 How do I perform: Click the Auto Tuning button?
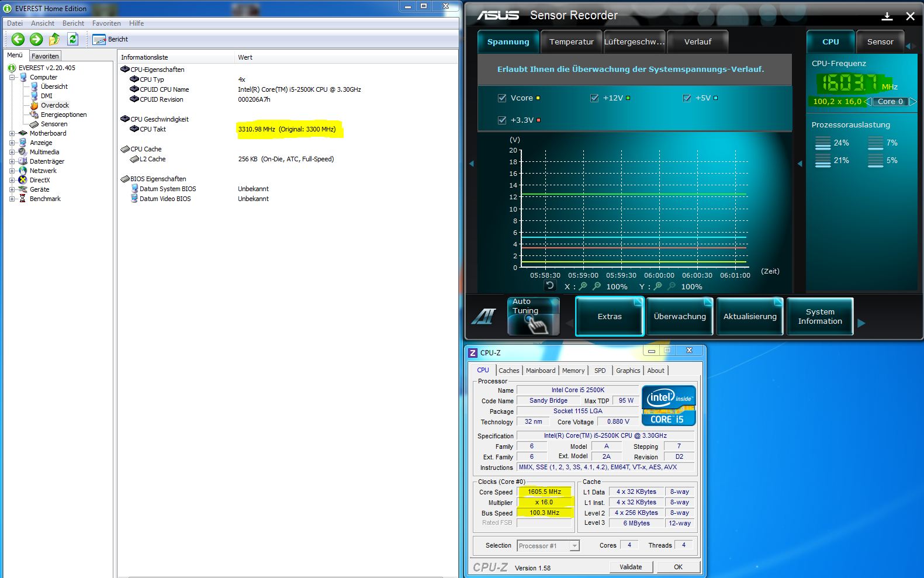(x=533, y=316)
